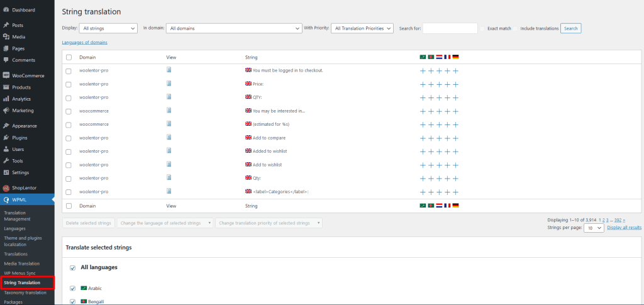Tick checkbox for '(estimated for %s)' row

[69, 125]
